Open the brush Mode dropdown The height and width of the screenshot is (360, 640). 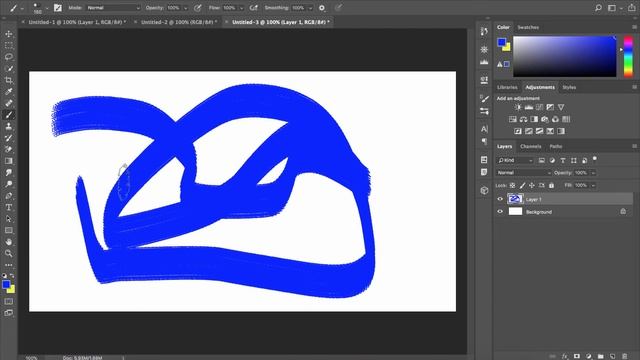[113, 8]
